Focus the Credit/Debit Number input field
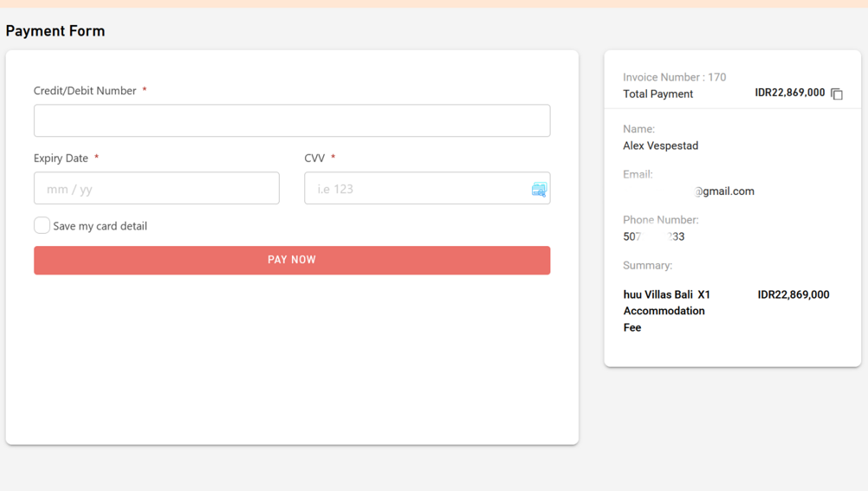The height and width of the screenshot is (491, 868). pyautogui.click(x=292, y=121)
